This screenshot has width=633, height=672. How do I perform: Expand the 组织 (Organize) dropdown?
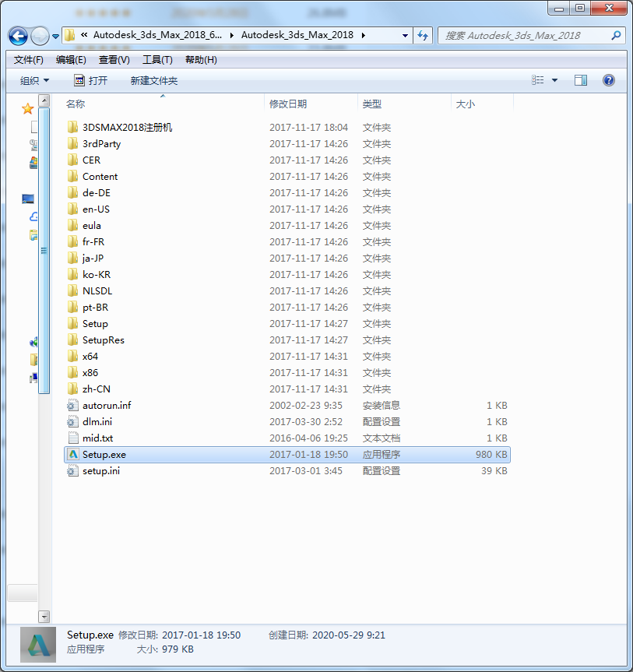pos(34,80)
